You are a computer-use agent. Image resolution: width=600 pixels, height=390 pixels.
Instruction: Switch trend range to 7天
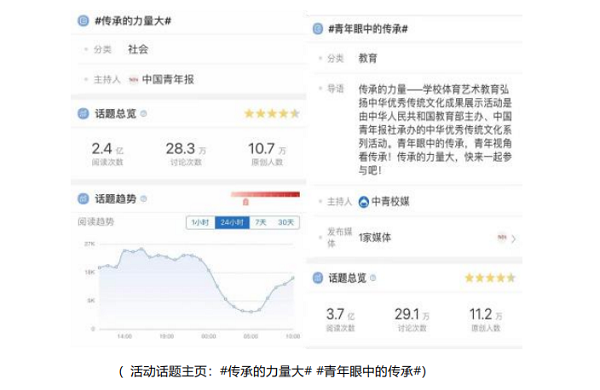(x=261, y=222)
